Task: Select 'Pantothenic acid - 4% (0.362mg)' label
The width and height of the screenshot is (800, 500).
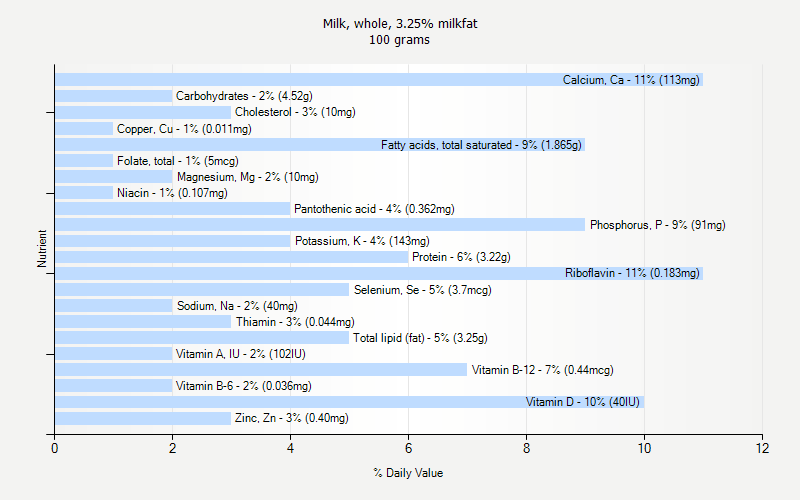Action: point(374,209)
